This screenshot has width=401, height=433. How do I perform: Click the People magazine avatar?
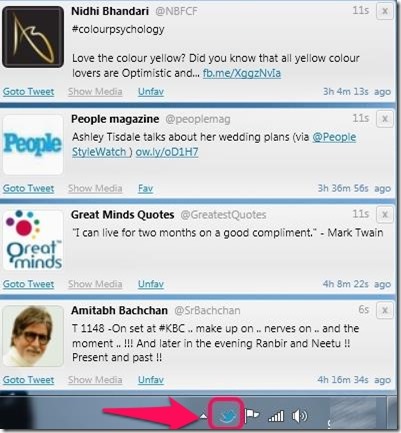pyautogui.click(x=33, y=144)
